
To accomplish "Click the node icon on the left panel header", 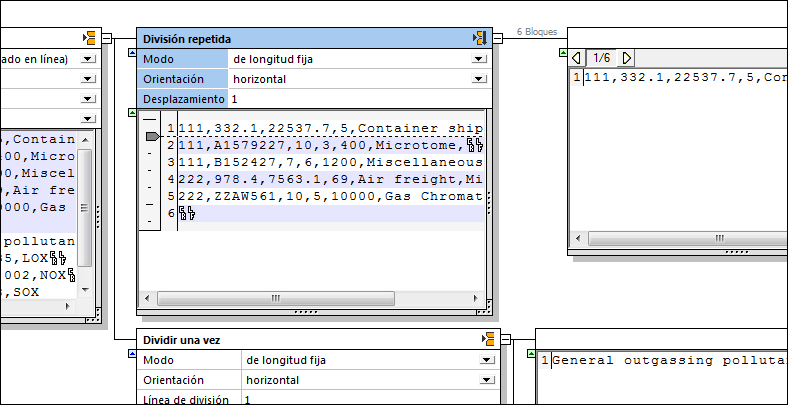I will click(89, 38).
